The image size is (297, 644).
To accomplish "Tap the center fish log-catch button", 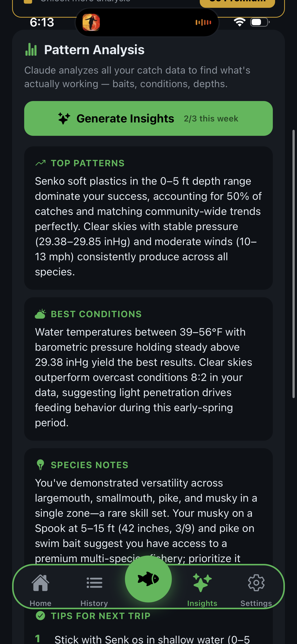I will click(x=148, y=579).
